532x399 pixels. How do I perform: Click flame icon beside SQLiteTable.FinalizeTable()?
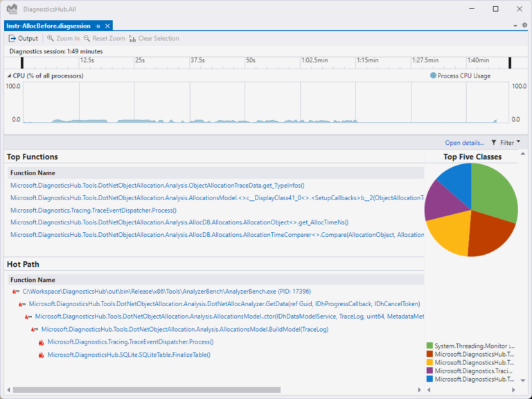(42, 355)
